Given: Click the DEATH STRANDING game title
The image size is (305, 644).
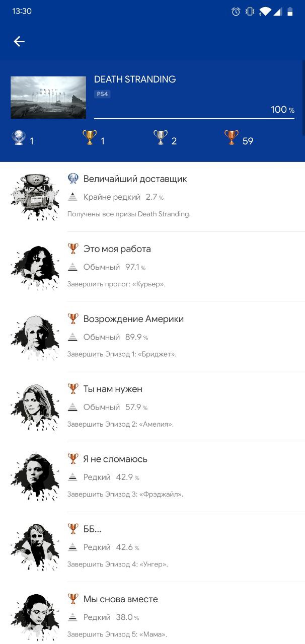Looking at the screenshot, I should (x=135, y=79).
